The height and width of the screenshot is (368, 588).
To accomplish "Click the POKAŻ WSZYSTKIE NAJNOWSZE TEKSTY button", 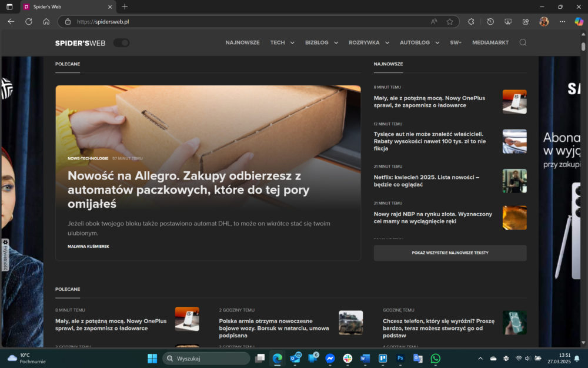I will tap(450, 253).
